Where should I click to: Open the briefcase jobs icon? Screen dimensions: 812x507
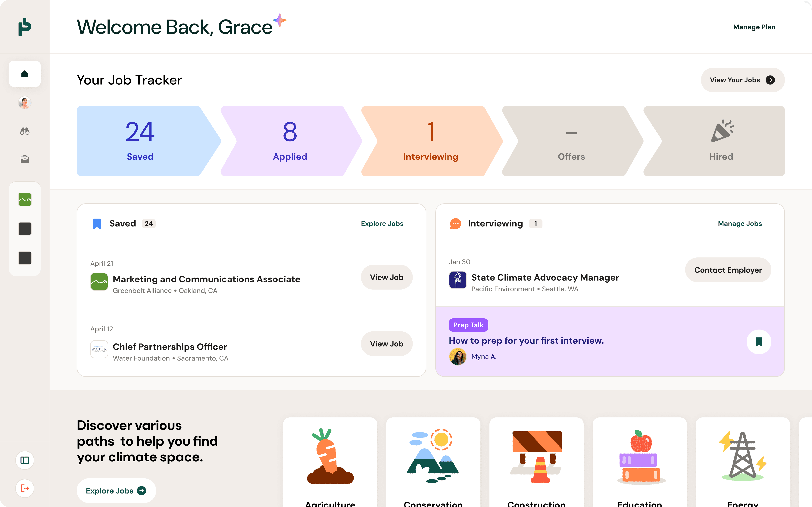tap(24, 159)
